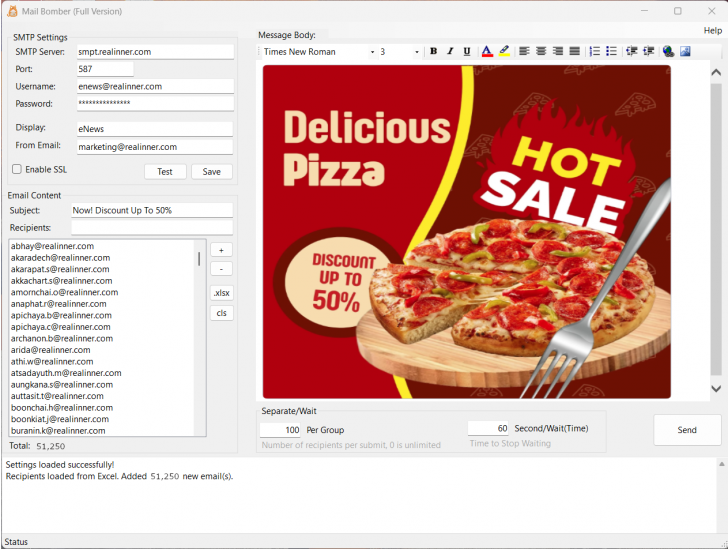Select recipient boonkiat.j@realinner.com

pos(60,419)
